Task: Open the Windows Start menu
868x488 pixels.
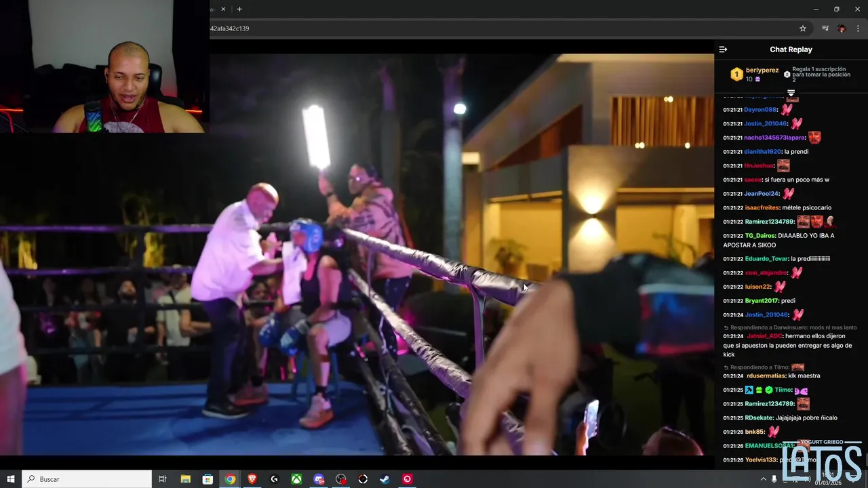Action: click(x=11, y=479)
